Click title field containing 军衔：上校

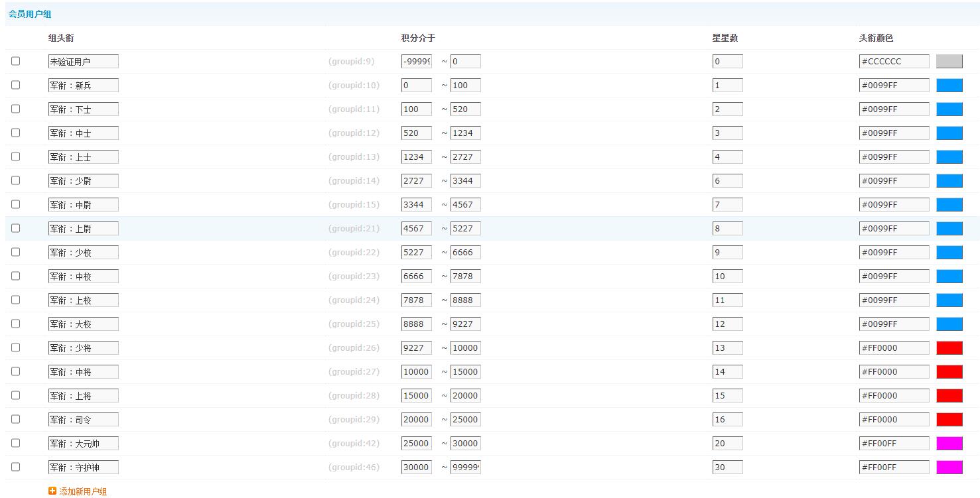point(84,300)
